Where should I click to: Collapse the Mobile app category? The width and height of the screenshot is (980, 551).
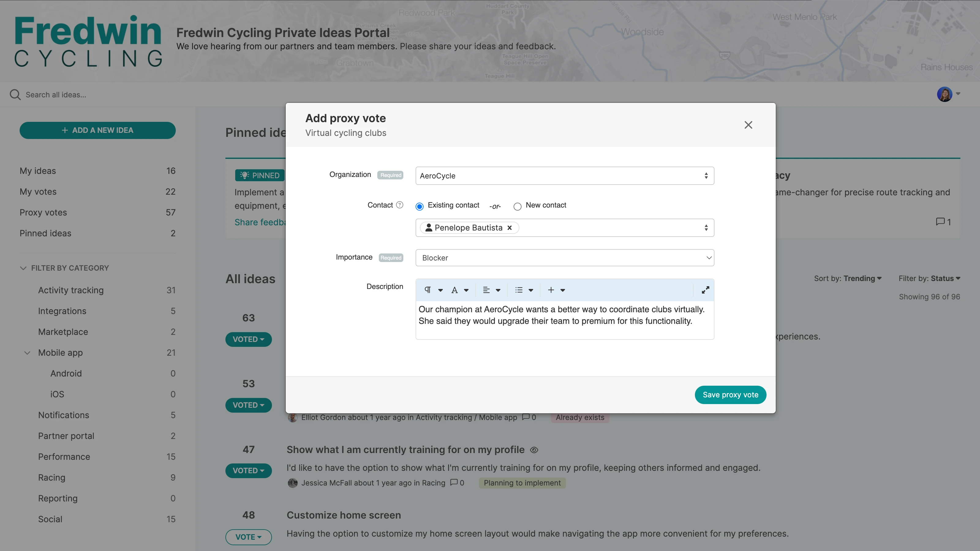tap(27, 353)
